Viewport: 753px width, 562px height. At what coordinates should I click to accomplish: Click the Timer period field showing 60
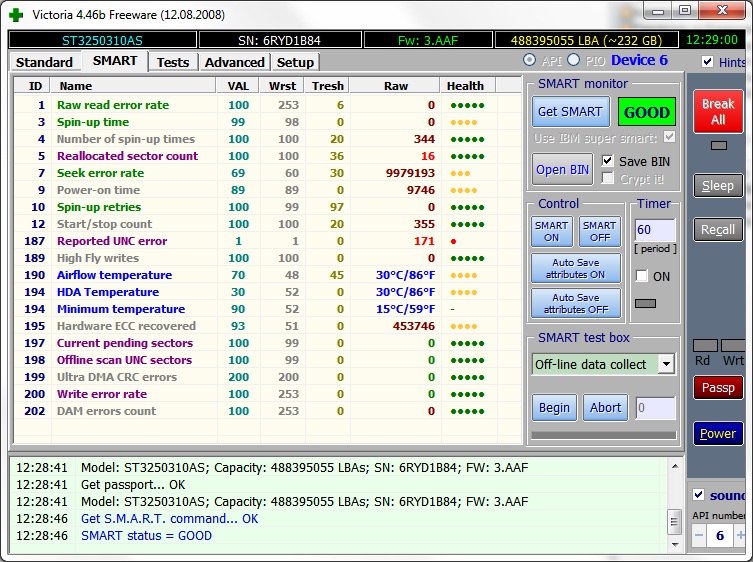point(654,230)
